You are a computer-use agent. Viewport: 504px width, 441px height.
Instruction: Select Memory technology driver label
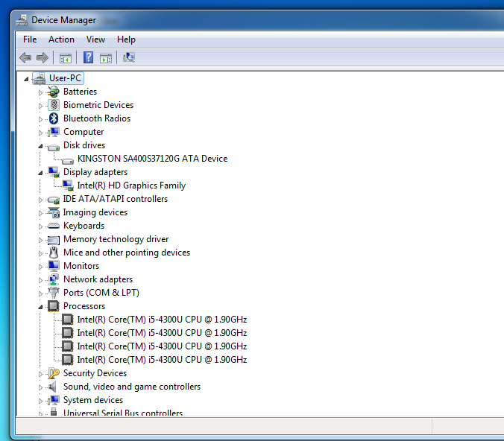tap(116, 239)
